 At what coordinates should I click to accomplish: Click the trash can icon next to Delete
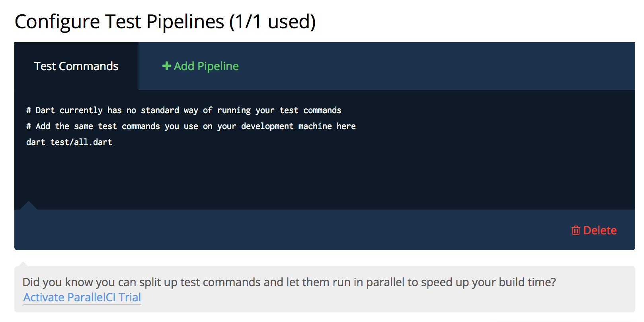(x=576, y=230)
